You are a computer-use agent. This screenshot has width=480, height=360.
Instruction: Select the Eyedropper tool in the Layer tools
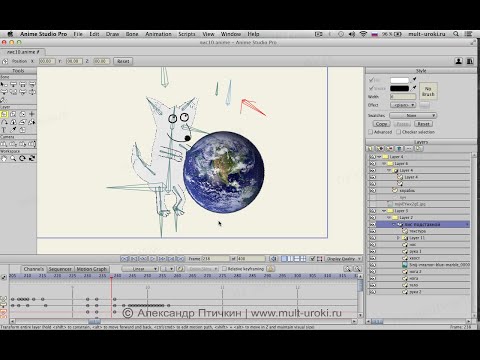(13, 130)
